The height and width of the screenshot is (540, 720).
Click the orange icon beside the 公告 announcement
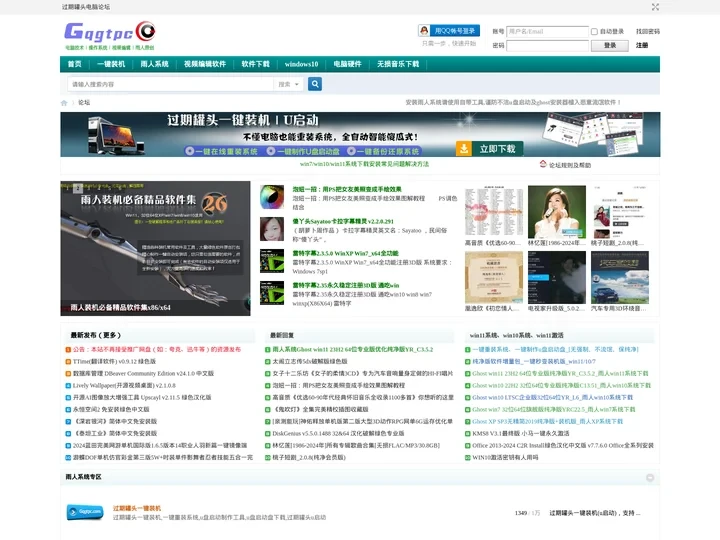68,350
